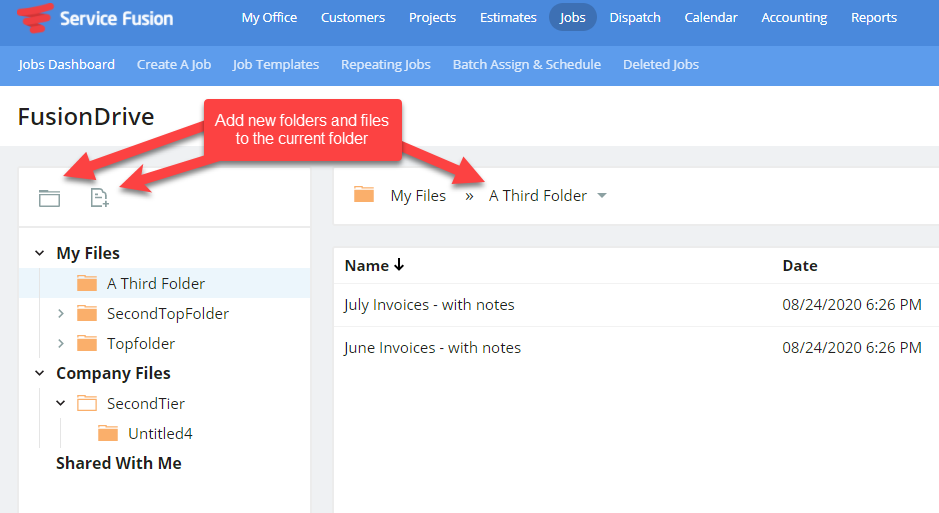The width and height of the screenshot is (939, 513).
Task: Sort by the Name column header
Action: tap(366, 265)
